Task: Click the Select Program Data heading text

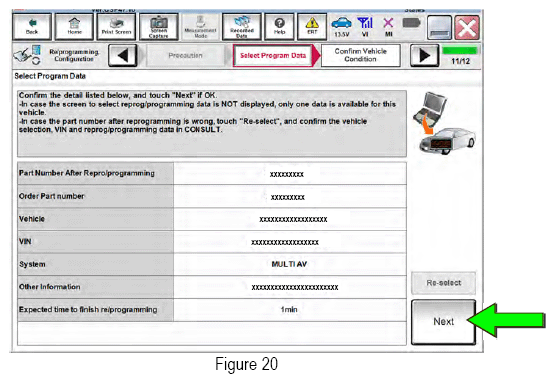Action: [x=50, y=76]
